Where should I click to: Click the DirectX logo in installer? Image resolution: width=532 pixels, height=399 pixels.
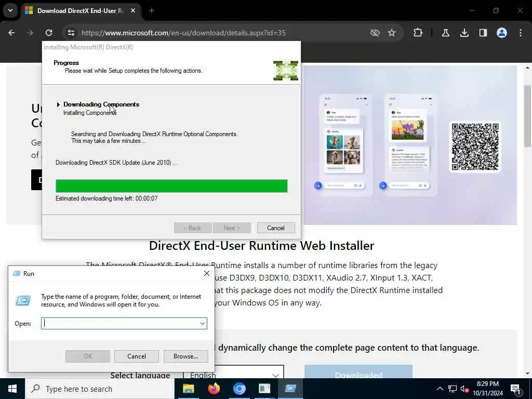pos(286,71)
